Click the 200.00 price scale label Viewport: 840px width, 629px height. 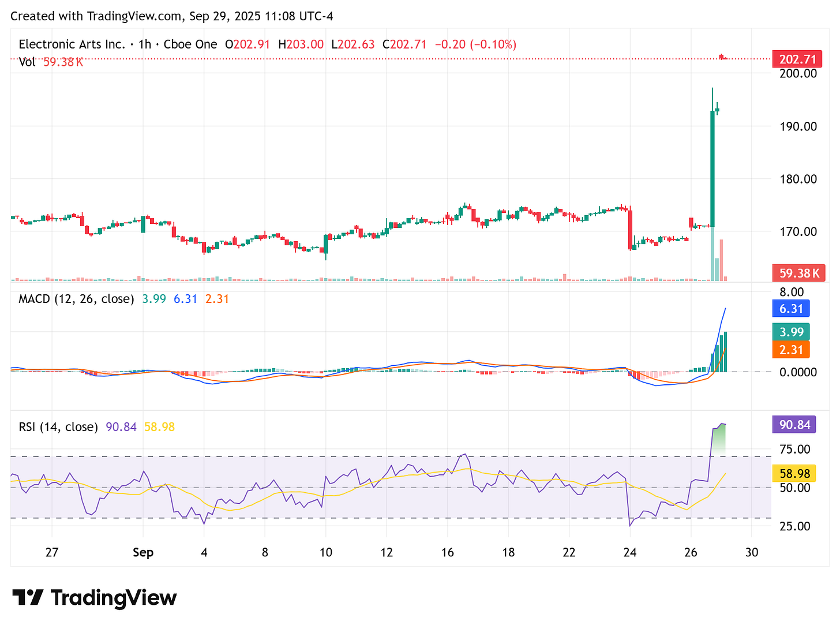click(798, 73)
